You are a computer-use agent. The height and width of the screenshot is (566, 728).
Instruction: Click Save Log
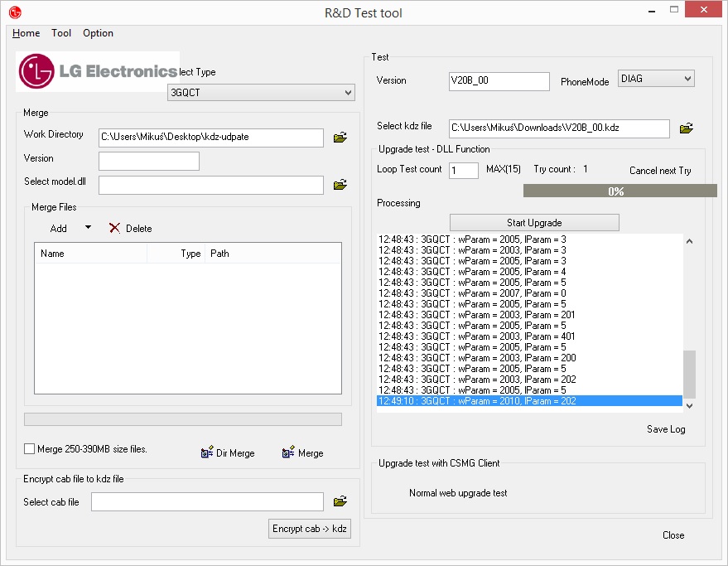(666, 429)
